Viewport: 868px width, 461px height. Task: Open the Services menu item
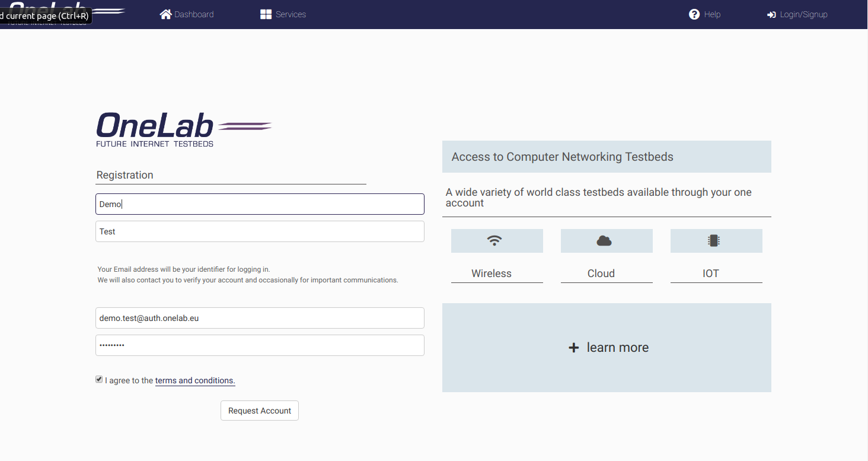pyautogui.click(x=291, y=14)
